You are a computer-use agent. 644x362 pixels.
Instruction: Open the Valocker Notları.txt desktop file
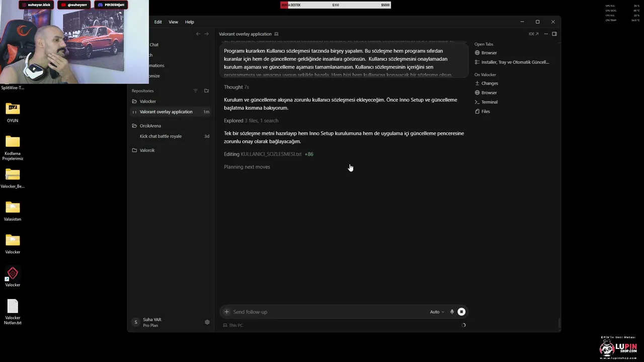(13, 312)
